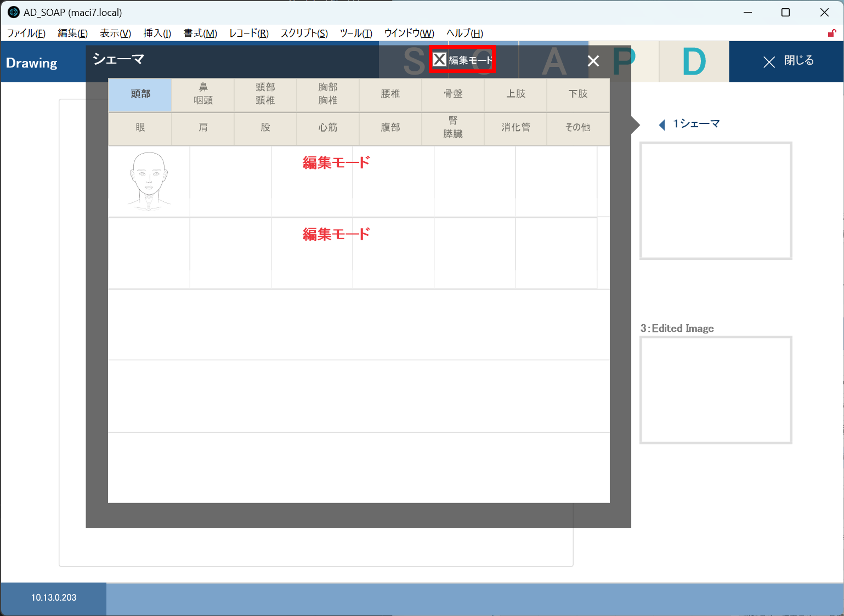The height and width of the screenshot is (616, 844).
Task: Pick the その他 category tab
Action: tap(578, 127)
